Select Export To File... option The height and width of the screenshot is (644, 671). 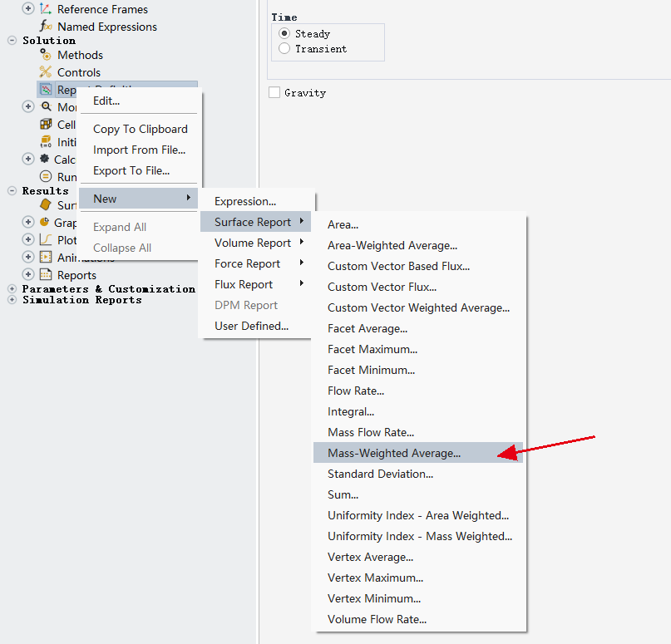[x=131, y=170]
